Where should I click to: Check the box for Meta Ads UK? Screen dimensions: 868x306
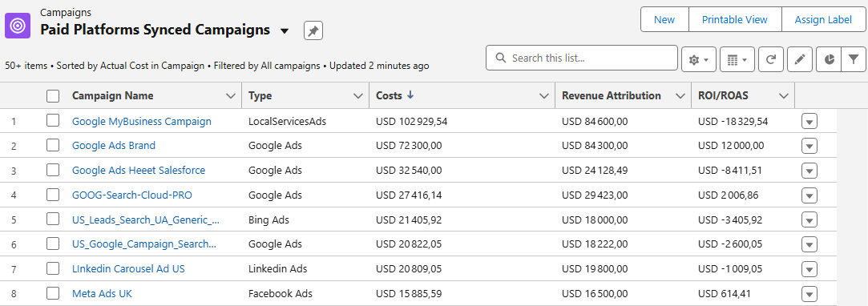coord(53,293)
